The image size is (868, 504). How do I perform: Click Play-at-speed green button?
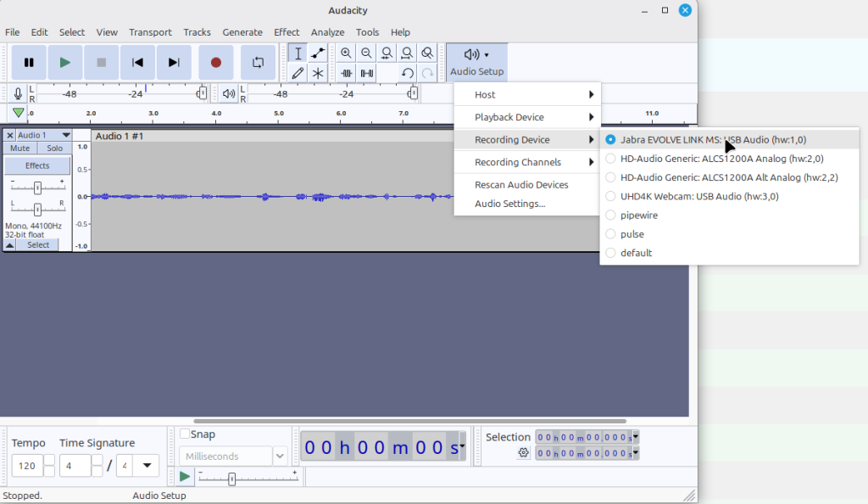coord(185,477)
